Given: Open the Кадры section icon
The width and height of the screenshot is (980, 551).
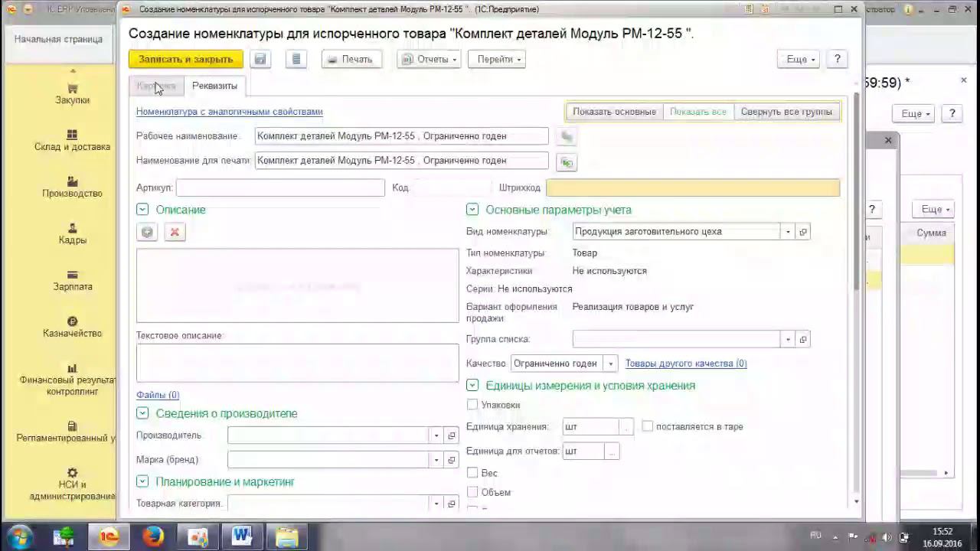Looking at the screenshot, I should [72, 228].
